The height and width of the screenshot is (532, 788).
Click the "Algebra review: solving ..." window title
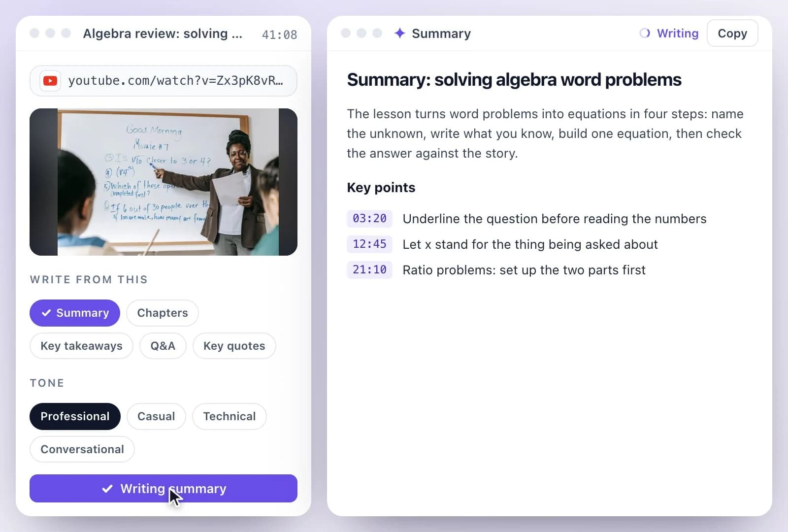(163, 33)
